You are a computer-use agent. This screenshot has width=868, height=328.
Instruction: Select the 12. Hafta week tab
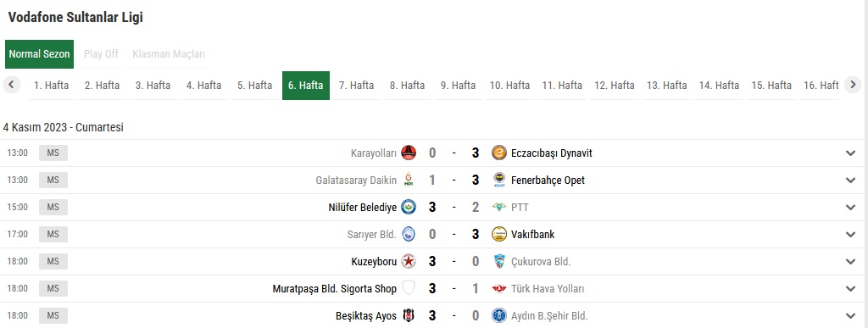click(x=615, y=86)
